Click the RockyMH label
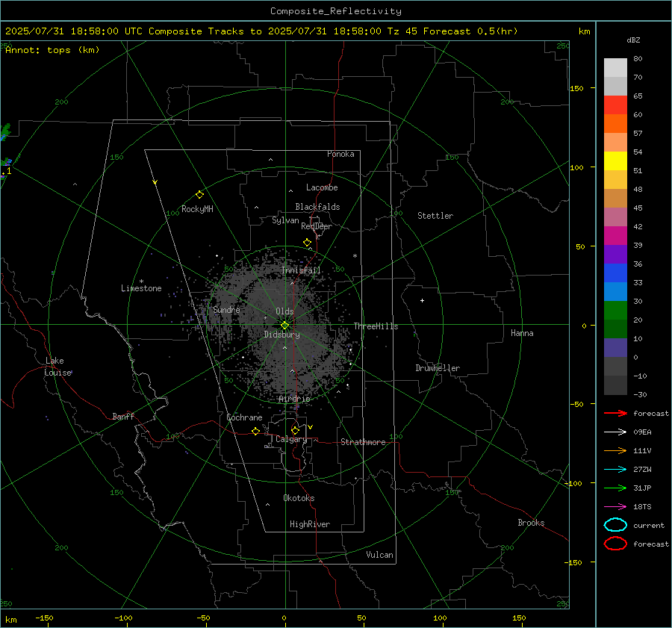The image size is (672, 628). coord(197,209)
